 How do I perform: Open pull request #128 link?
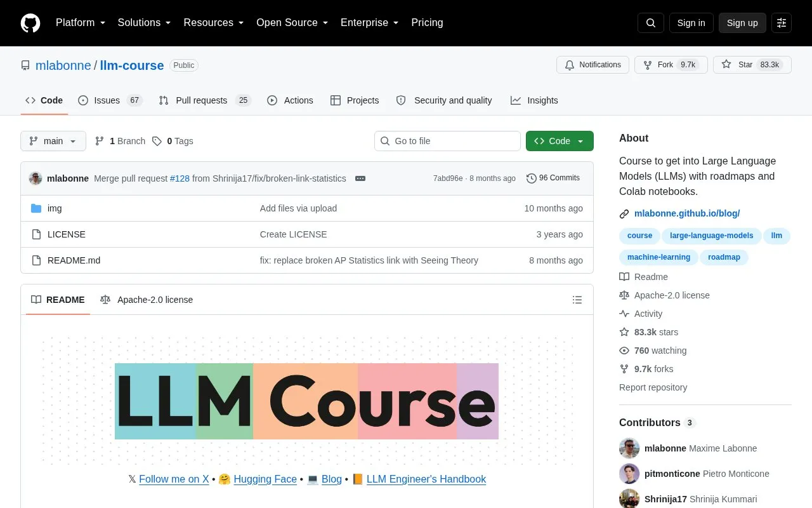pyautogui.click(x=180, y=178)
